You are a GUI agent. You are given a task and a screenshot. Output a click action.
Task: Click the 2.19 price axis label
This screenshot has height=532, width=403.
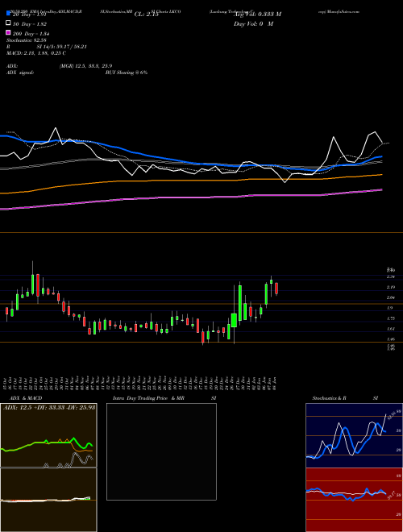[x=390, y=287]
